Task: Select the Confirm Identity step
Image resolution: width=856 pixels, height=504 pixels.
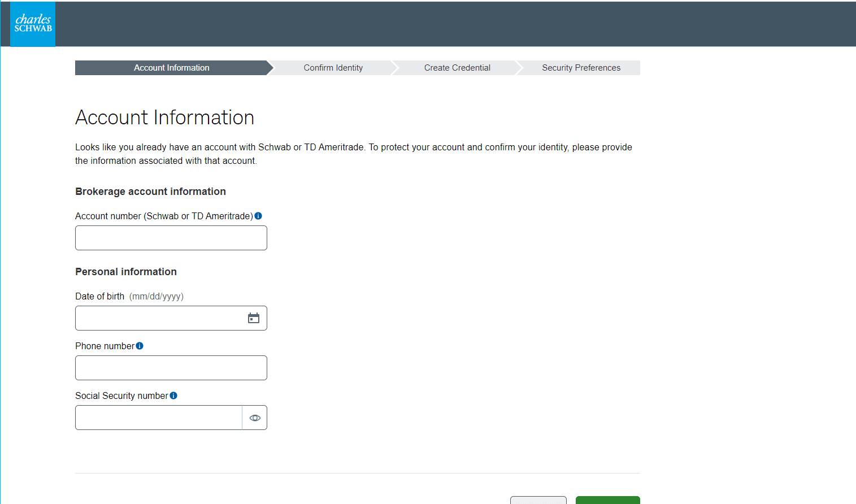Action: pyautogui.click(x=333, y=68)
